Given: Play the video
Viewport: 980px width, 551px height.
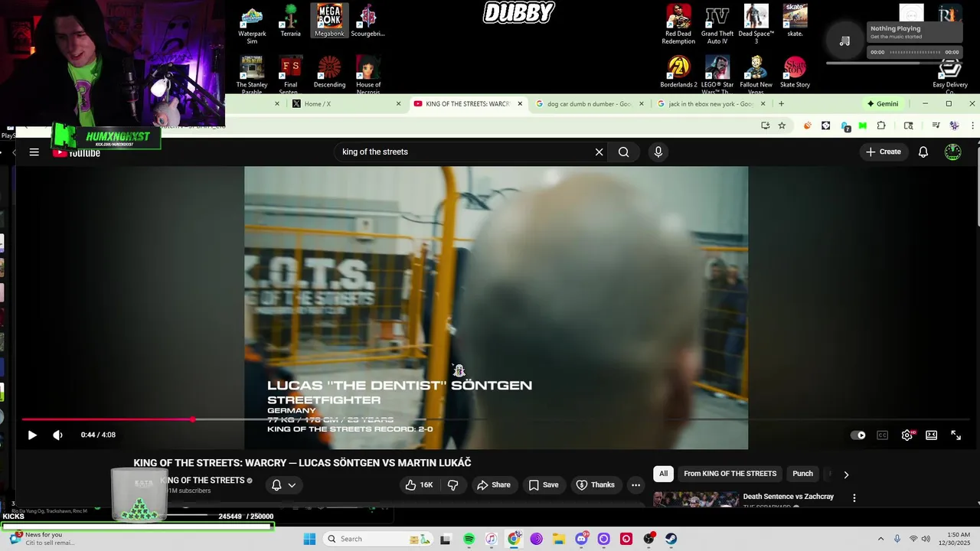Looking at the screenshot, I should click(x=32, y=435).
